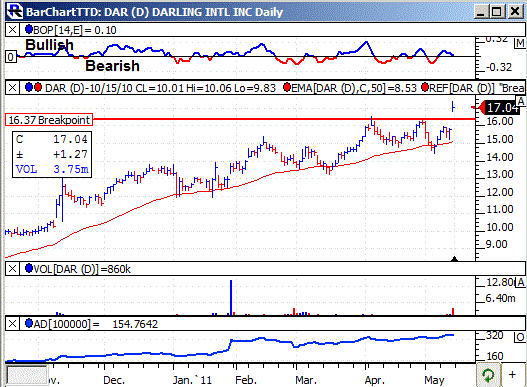Close the VOL volume pane

coord(12,269)
